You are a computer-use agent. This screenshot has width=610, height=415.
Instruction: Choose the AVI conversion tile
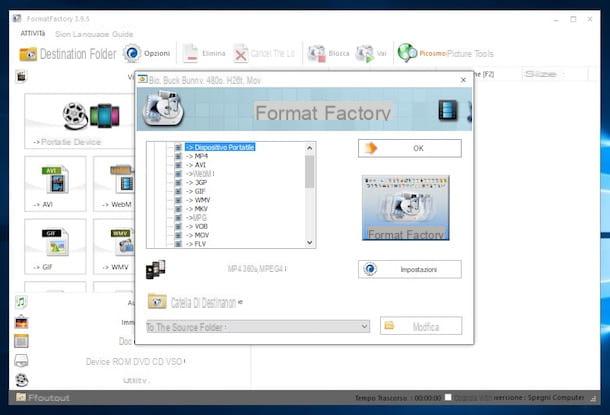[55, 184]
